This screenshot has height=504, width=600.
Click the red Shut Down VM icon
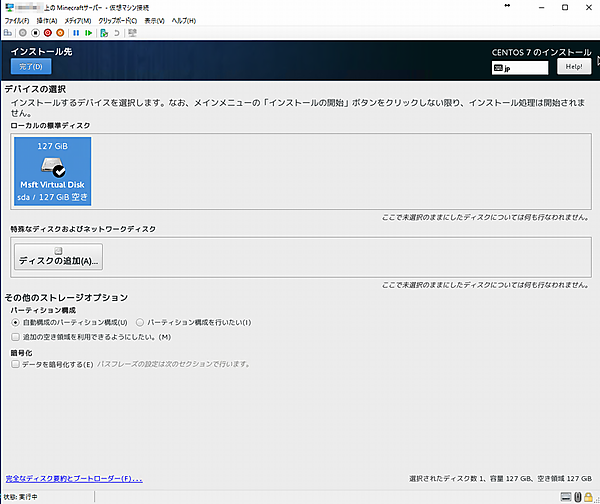[47, 32]
